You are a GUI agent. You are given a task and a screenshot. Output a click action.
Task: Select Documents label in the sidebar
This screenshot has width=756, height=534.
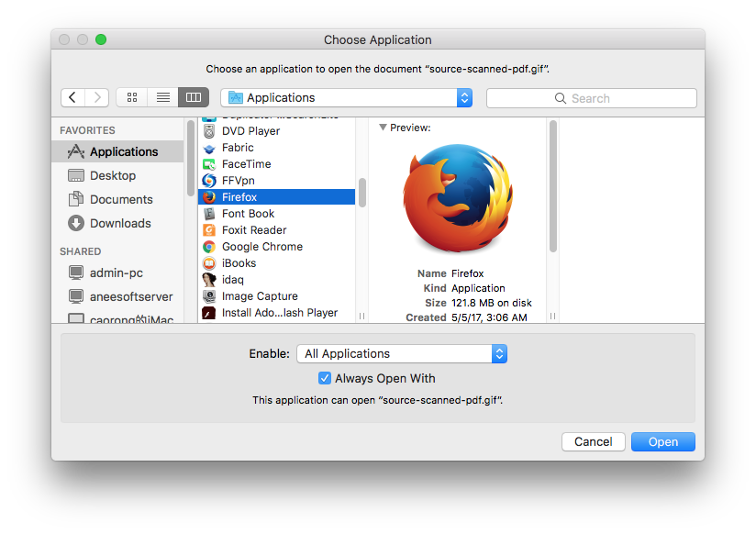(x=121, y=199)
